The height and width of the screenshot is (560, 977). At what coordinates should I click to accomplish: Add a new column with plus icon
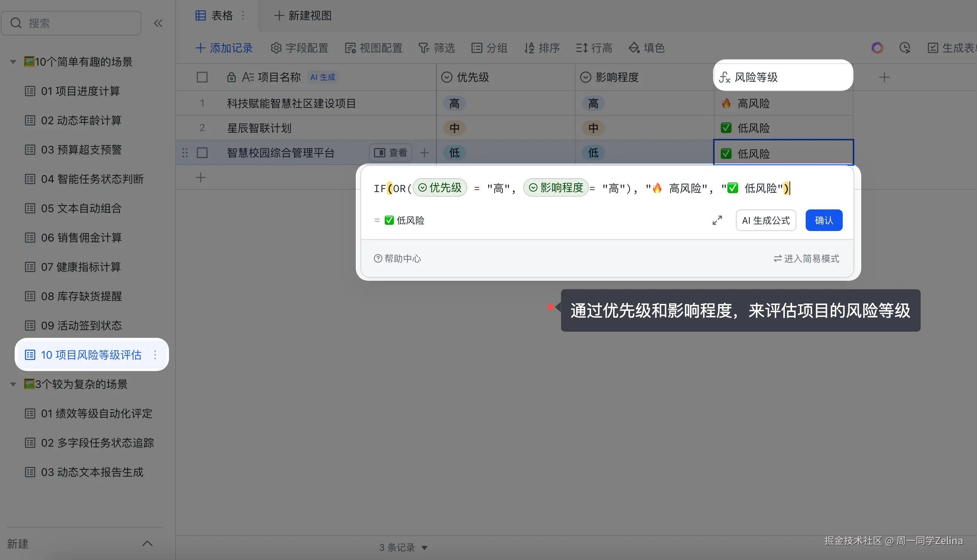(884, 77)
